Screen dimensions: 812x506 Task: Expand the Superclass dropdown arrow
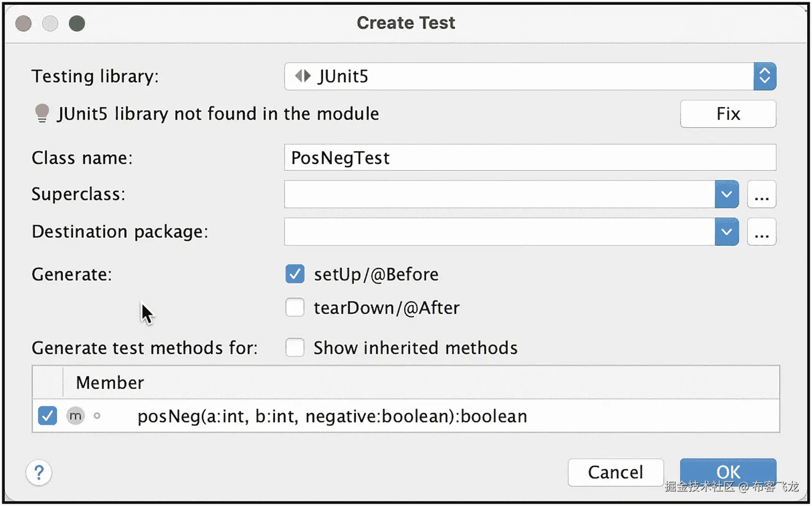tap(726, 194)
